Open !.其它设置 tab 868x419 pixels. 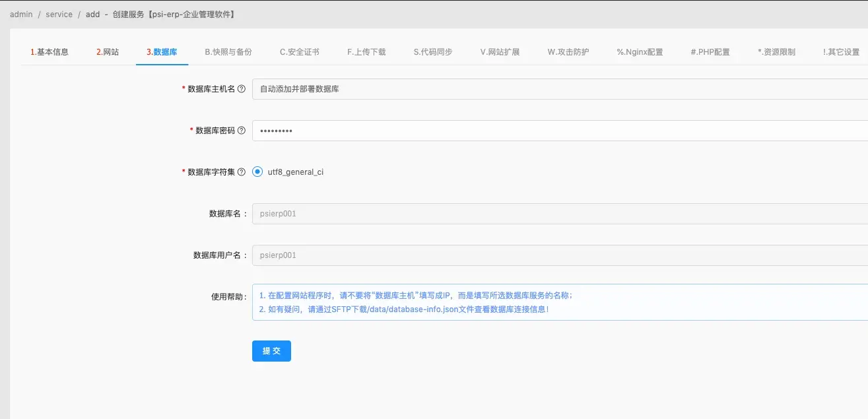841,51
